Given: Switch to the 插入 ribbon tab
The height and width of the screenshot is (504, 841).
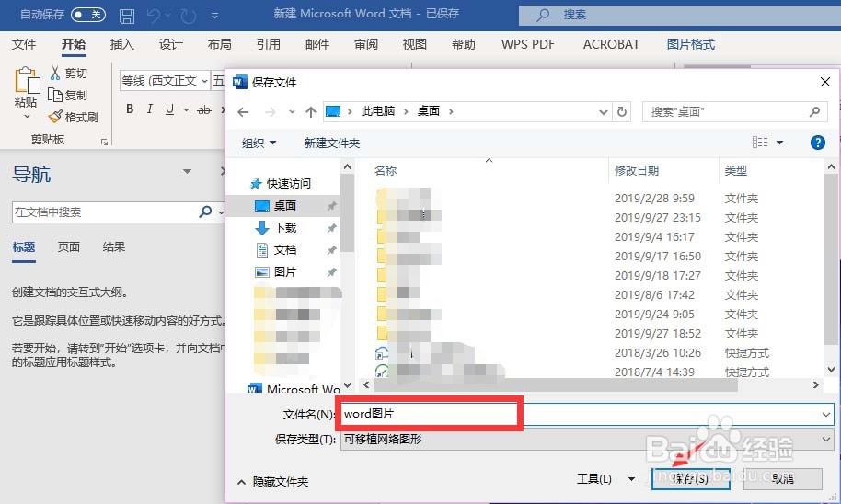Looking at the screenshot, I should click(x=121, y=44).
